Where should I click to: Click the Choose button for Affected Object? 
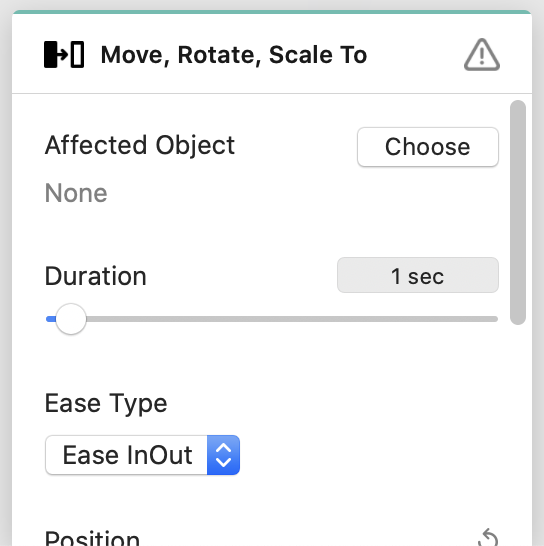coord(428,147)
